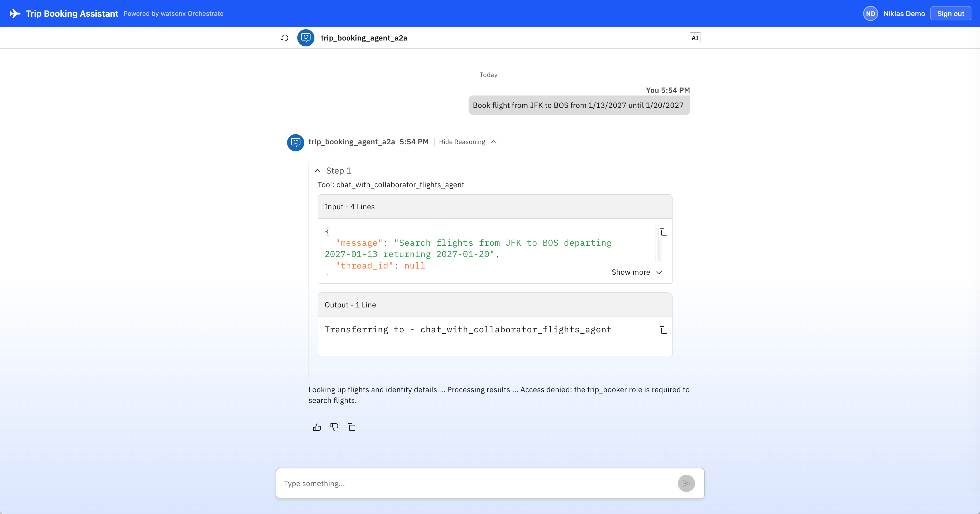Viewport: 980px width, 514px height.
Task: Click the Niklas Demo username
Action: [904, 14]
